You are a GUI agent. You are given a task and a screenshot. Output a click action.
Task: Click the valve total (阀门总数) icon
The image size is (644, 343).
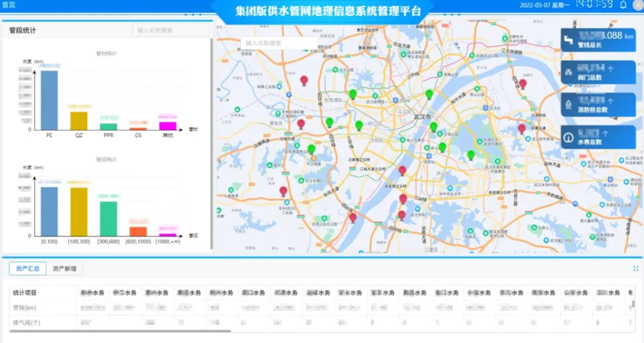(x=568, y=72)
